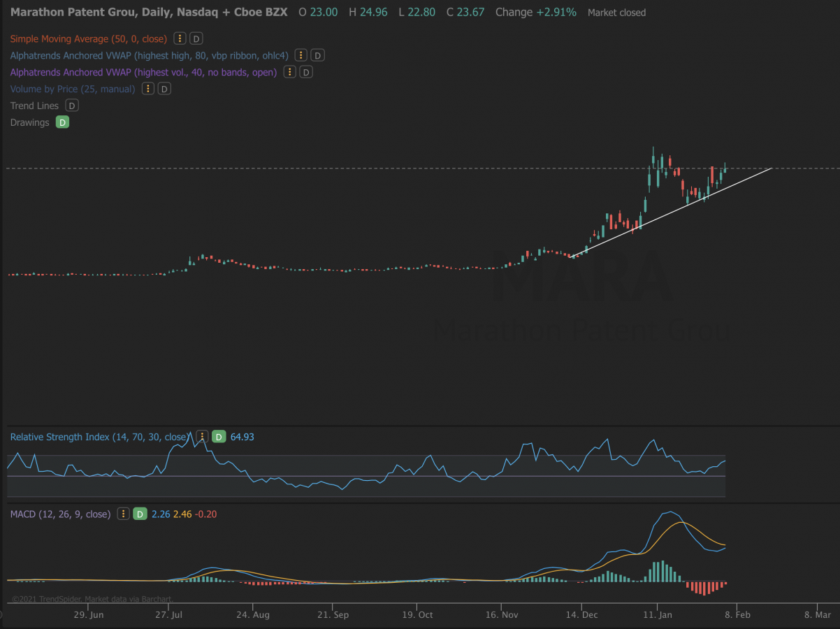Click the Drawings label
840x629 pixels.
[29, 122]
